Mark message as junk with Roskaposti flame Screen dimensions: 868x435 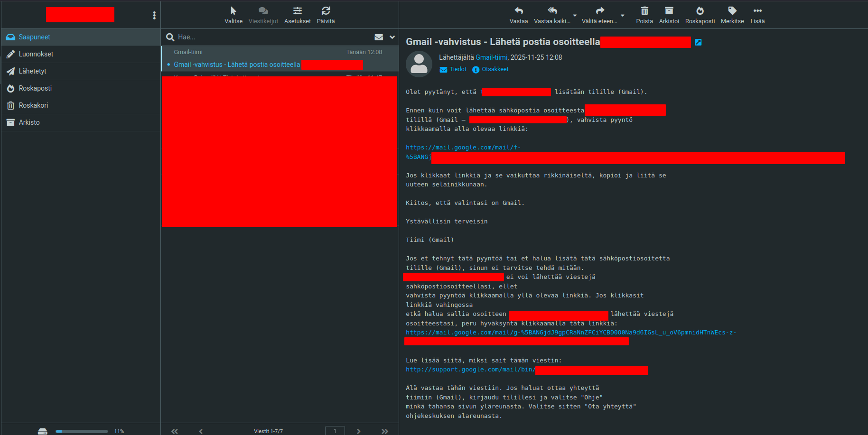tap(700, 11)
